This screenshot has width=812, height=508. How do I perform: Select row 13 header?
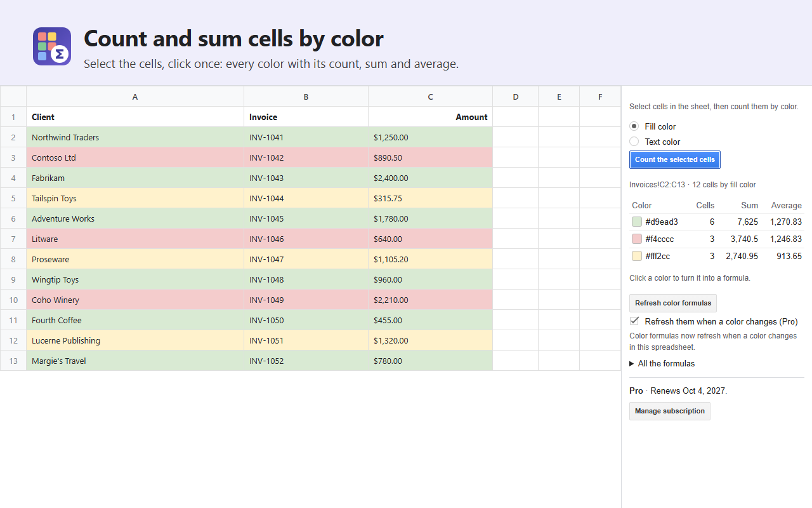(x=13, y=361)
